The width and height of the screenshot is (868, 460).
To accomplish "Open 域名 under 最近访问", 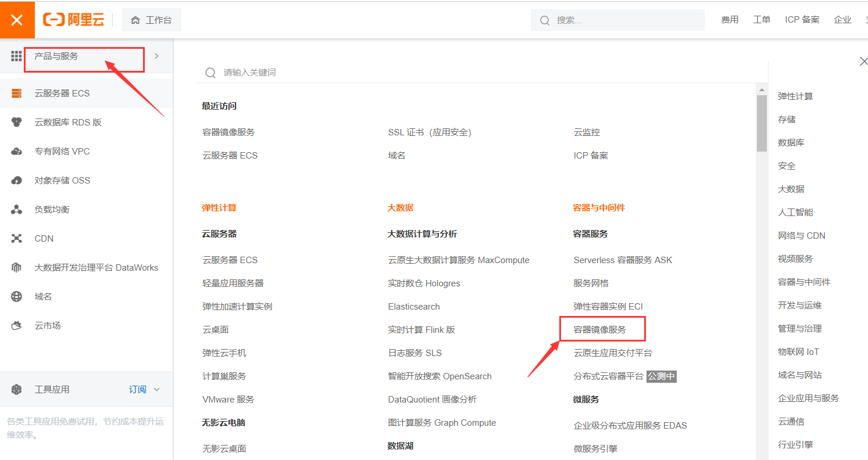I will point(397,156).
